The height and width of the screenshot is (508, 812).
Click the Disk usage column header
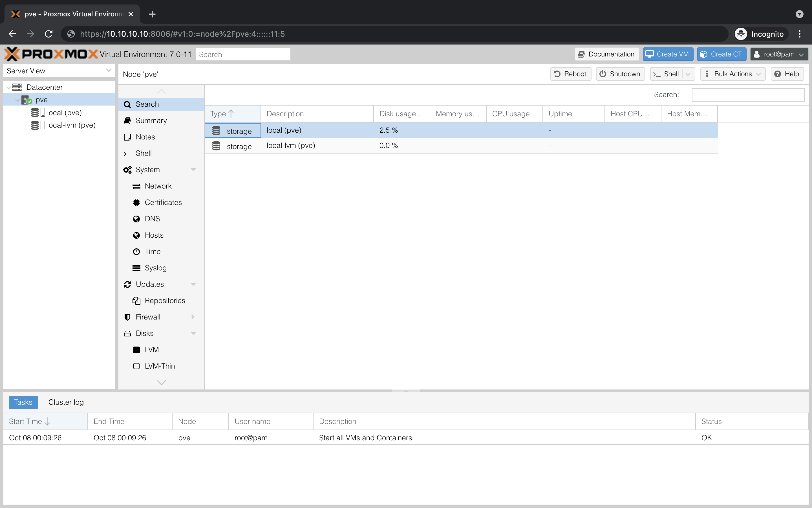click(402, 114)
